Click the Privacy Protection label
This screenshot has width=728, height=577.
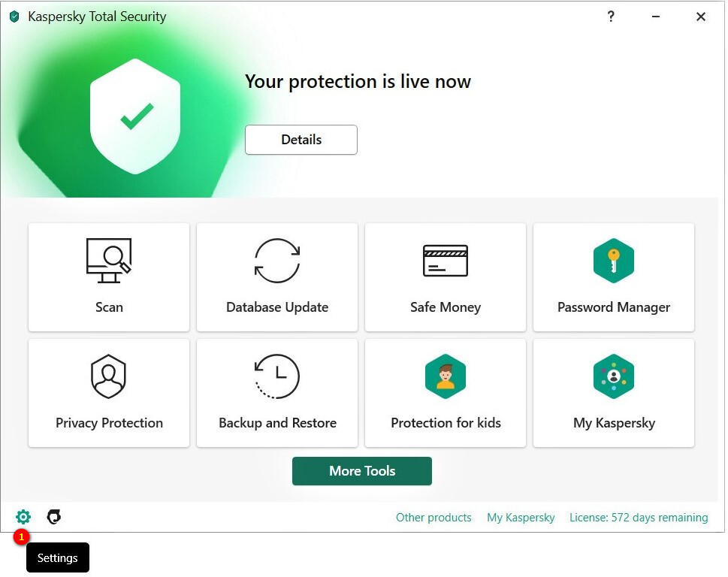109,423
